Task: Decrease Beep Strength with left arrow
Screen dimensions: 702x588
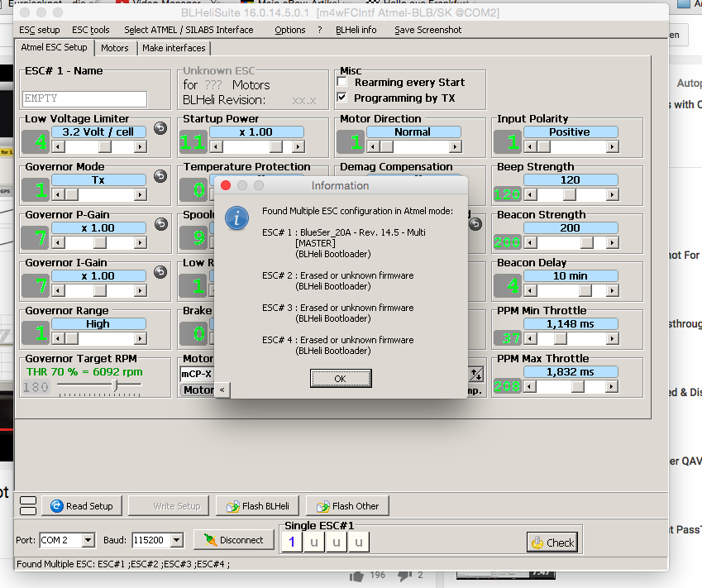Action: (531, 194)
